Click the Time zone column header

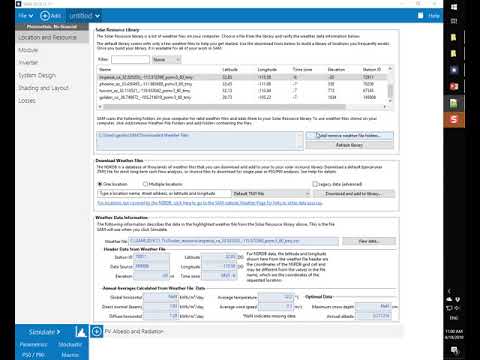(x=302, y=69)
